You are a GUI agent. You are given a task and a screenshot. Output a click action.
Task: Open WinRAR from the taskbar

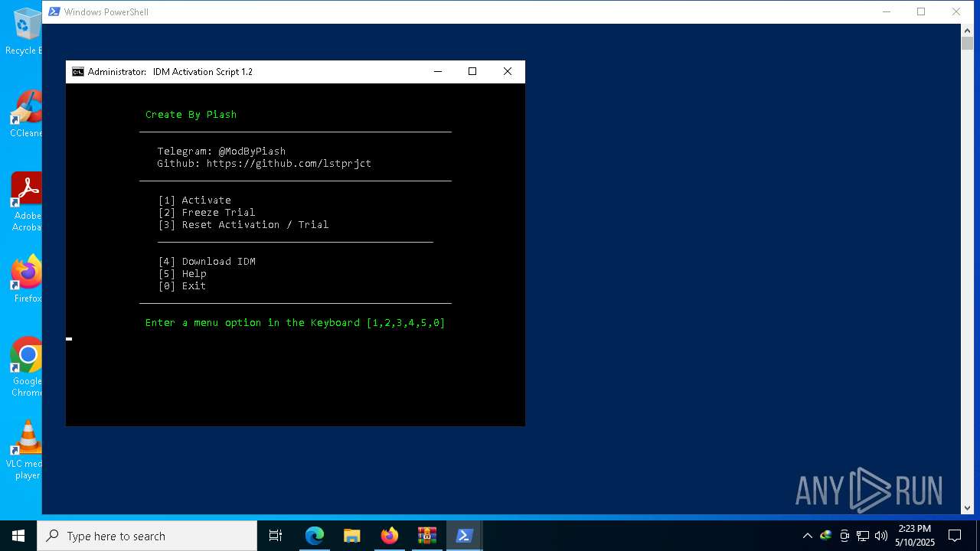point(426,536)
